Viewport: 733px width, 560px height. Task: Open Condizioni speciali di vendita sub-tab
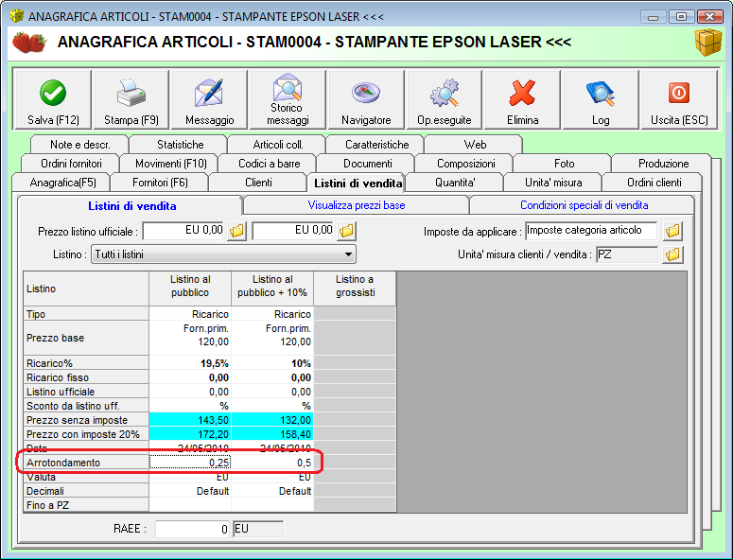(x=582, y=205)
